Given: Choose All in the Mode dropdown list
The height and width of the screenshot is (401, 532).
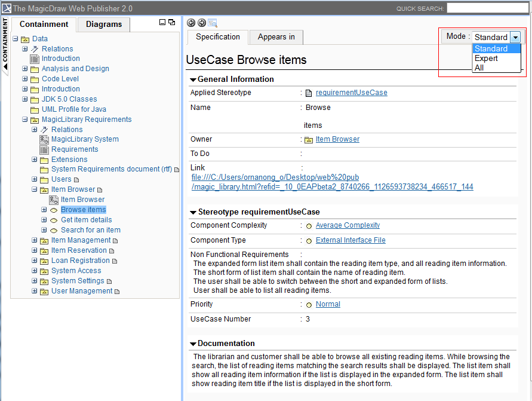Looking at the screenshot, I should coord(479,68).
